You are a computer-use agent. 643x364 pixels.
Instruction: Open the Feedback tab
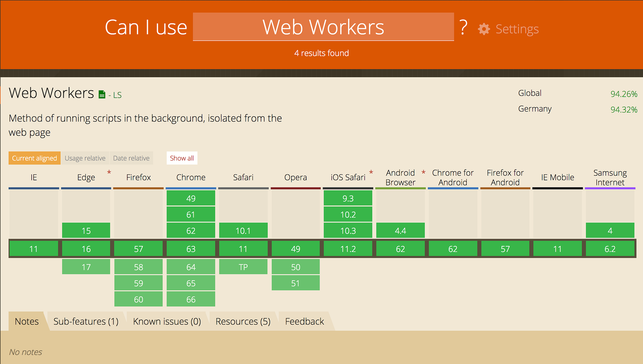click(304, 321)
